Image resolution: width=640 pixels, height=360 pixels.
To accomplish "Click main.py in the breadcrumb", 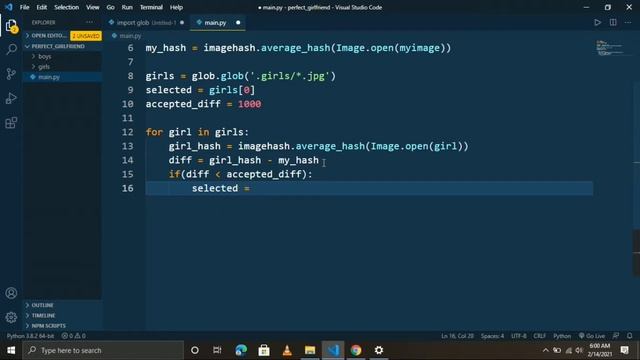I will (x=130, y=36).
